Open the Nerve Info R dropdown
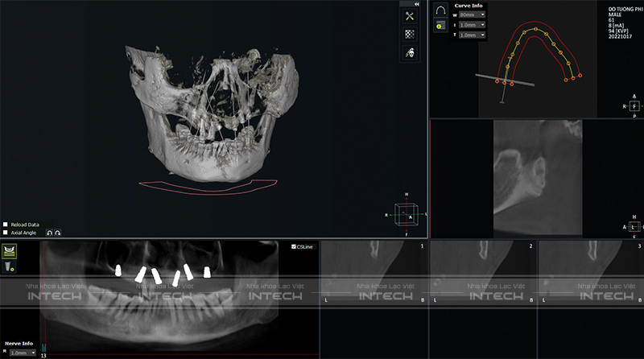 [22, 353]
